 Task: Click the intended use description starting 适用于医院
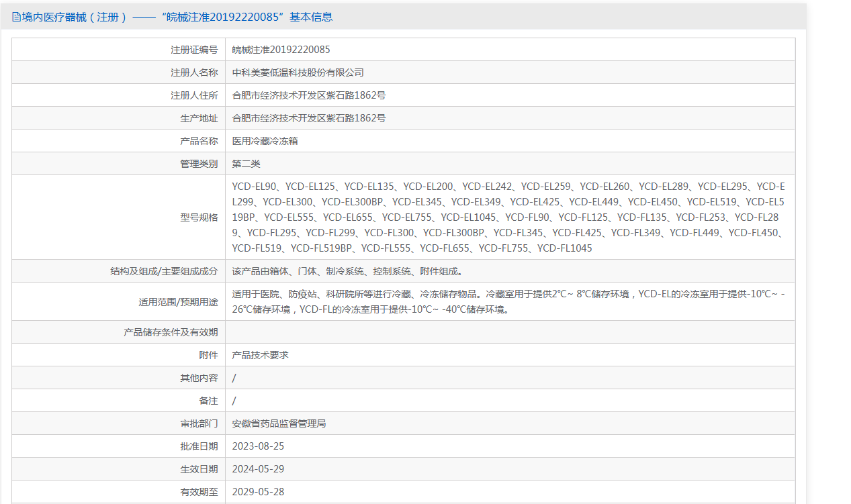(x=508, y=302)
